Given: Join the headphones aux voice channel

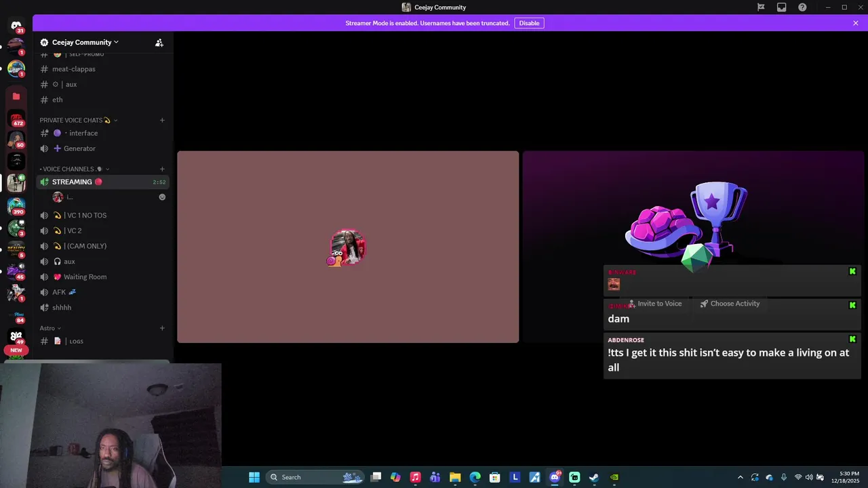Looking at the screenshot, I should click(x=102, y=262).
